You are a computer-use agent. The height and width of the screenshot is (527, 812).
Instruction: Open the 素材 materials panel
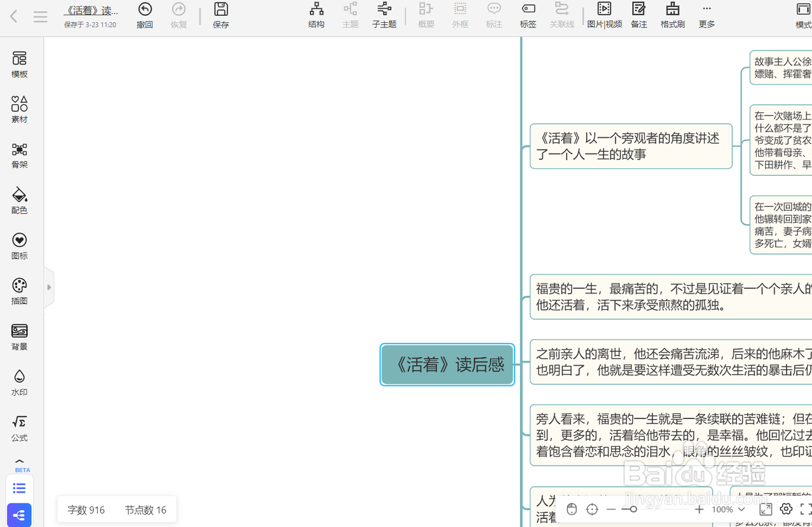pos(20,110)
